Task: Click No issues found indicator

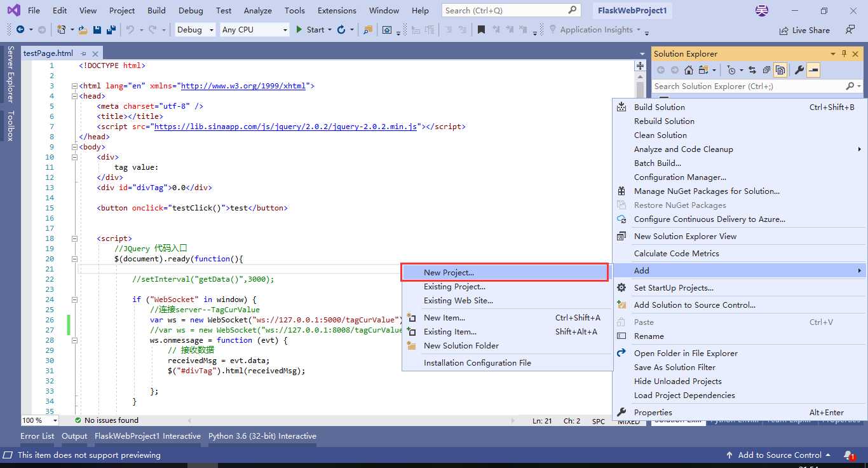Action: coord(106,420)
